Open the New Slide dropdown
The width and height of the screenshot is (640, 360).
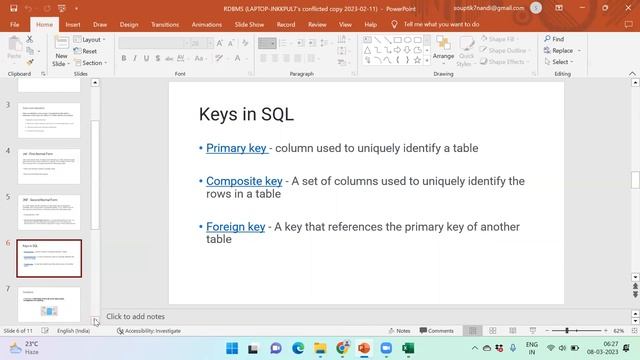coord(61,64)
